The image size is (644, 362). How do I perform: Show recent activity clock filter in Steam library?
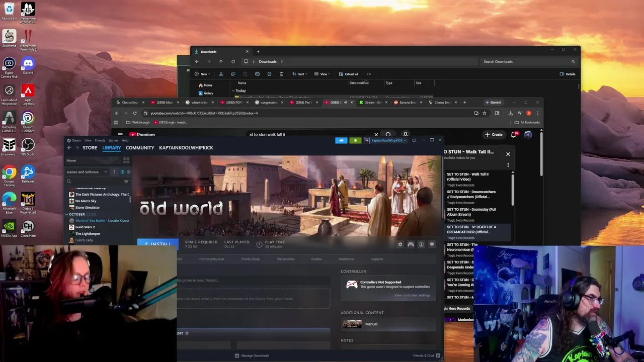click(x=122, y=172)
